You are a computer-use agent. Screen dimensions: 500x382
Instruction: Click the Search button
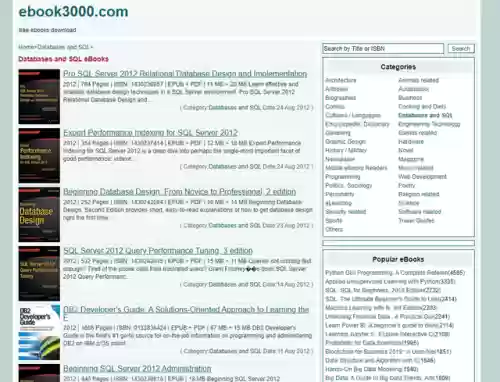(461, 49)
